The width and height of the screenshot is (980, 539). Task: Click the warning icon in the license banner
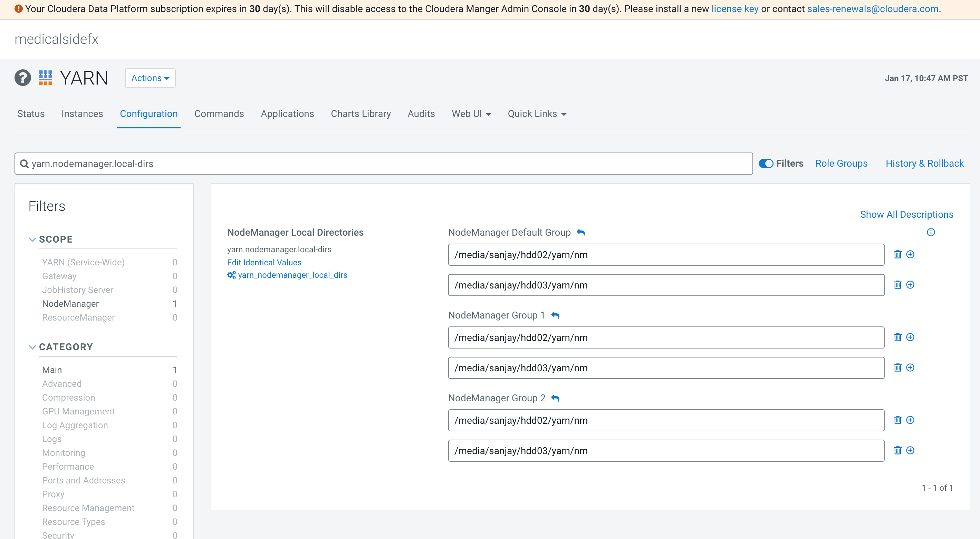(18, 9)
